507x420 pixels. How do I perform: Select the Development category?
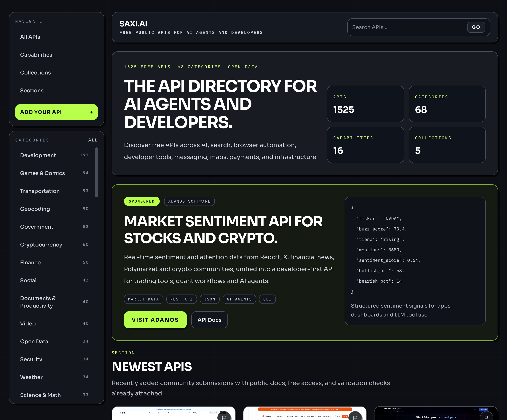(x=54, y=155)
